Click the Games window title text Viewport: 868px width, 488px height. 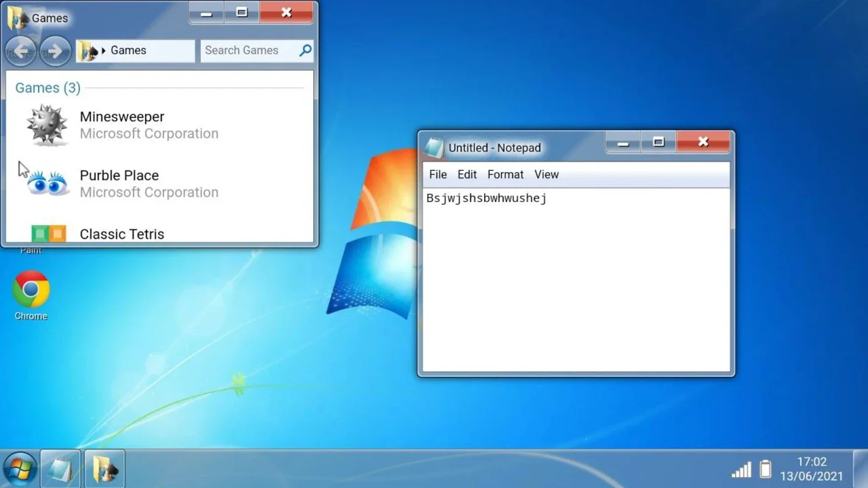coord(50,18)
